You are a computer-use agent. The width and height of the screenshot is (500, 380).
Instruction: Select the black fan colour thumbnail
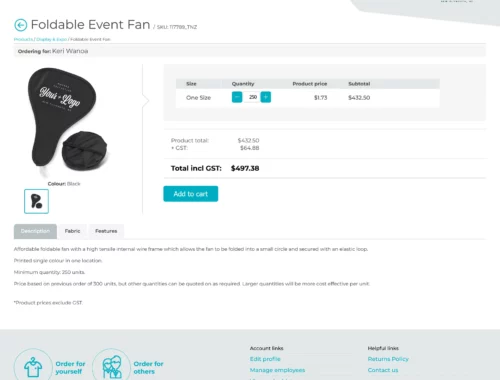36,201
